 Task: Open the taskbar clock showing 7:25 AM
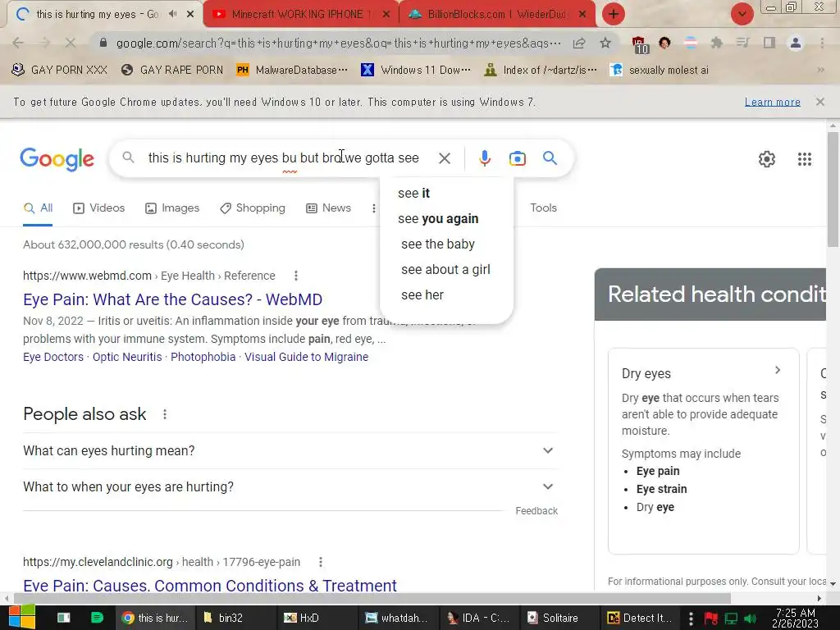(795, 618)
